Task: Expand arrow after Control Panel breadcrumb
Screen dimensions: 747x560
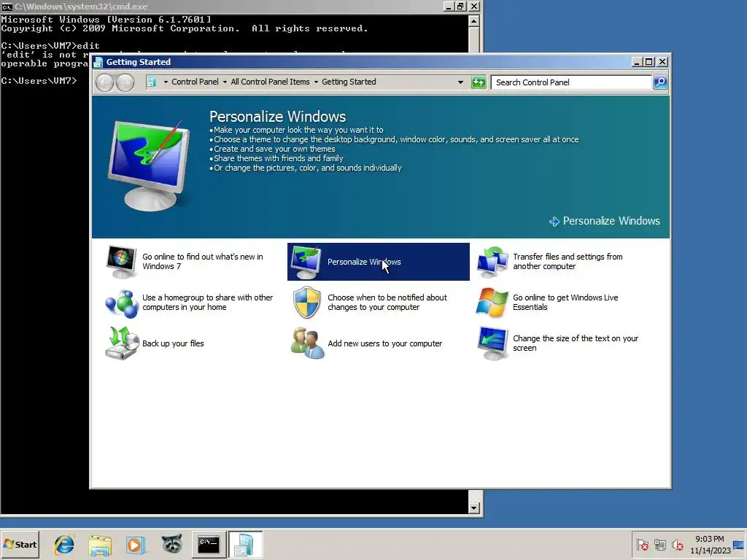Action: (x=225, y=82)
